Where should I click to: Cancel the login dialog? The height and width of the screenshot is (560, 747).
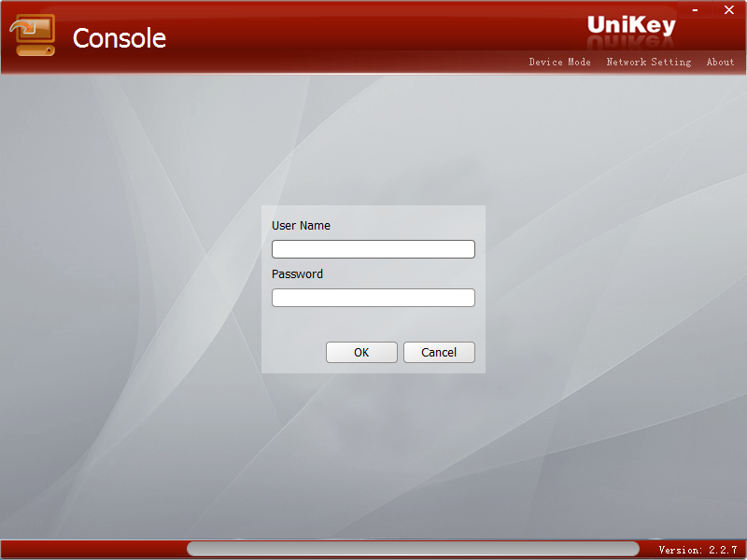pos(439,353)
